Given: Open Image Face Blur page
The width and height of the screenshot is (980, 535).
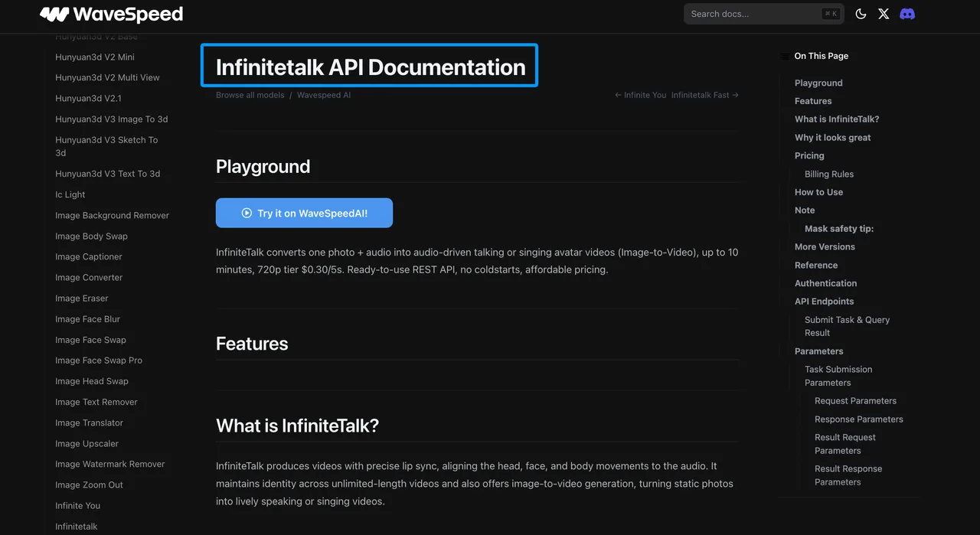Looking at the screenshot, I should 87,318.
